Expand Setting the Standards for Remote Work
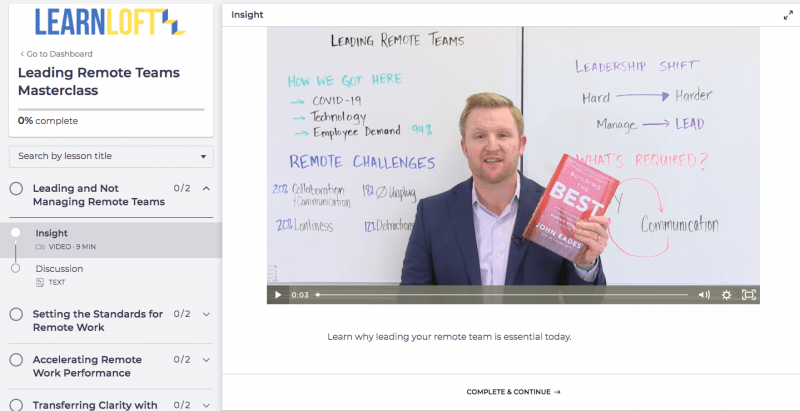The width and height of the screenshot is (800, 411). click(x=206, y=314)
